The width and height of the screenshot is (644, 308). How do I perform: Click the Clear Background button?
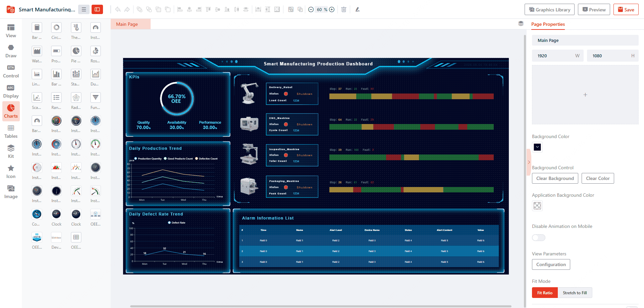(x=555, y=178)
